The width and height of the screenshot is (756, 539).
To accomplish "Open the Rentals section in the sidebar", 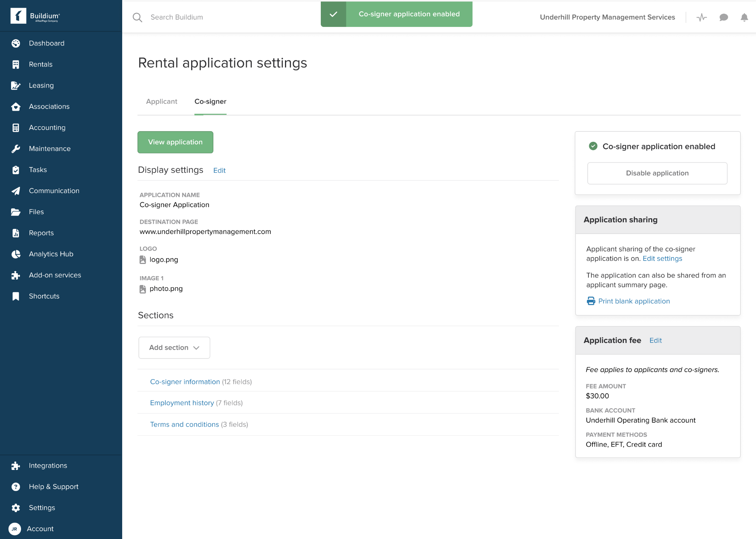I will click(41, 64).
